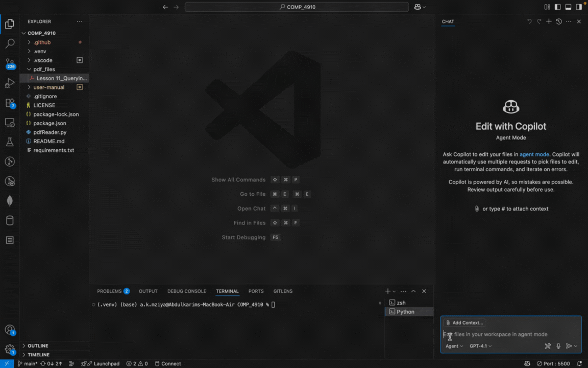The height and width of the screenshot is (368, 588).
Task: Open pdfReader.py in the explorer
Action: 50,132
